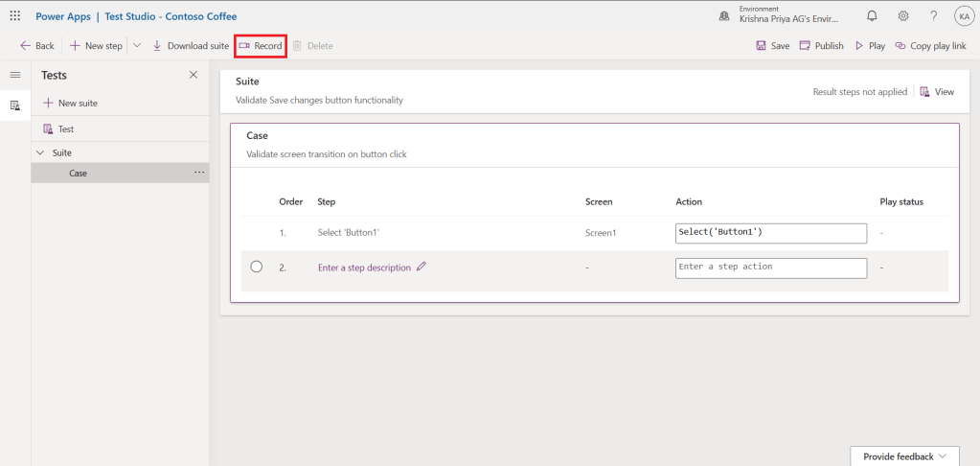
Task: Open the app launcher waffle icon
Action: click(x=15, y=16)
